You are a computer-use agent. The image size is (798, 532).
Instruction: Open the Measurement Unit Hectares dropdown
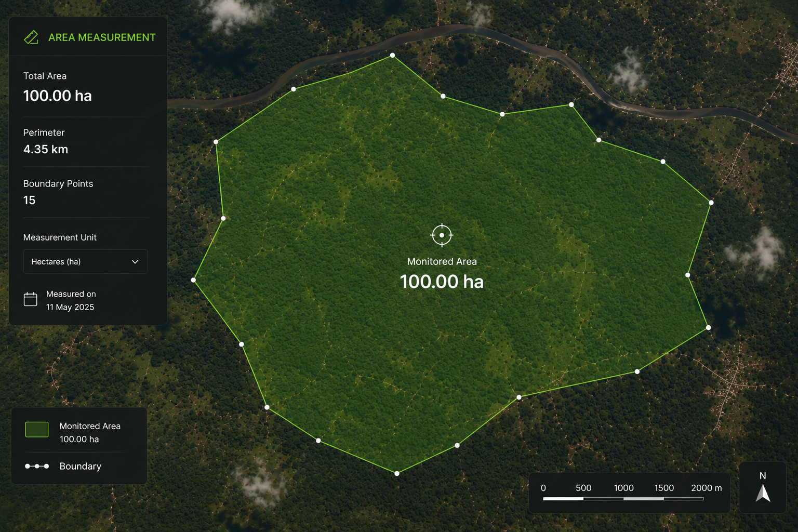[x=85, y=261]
